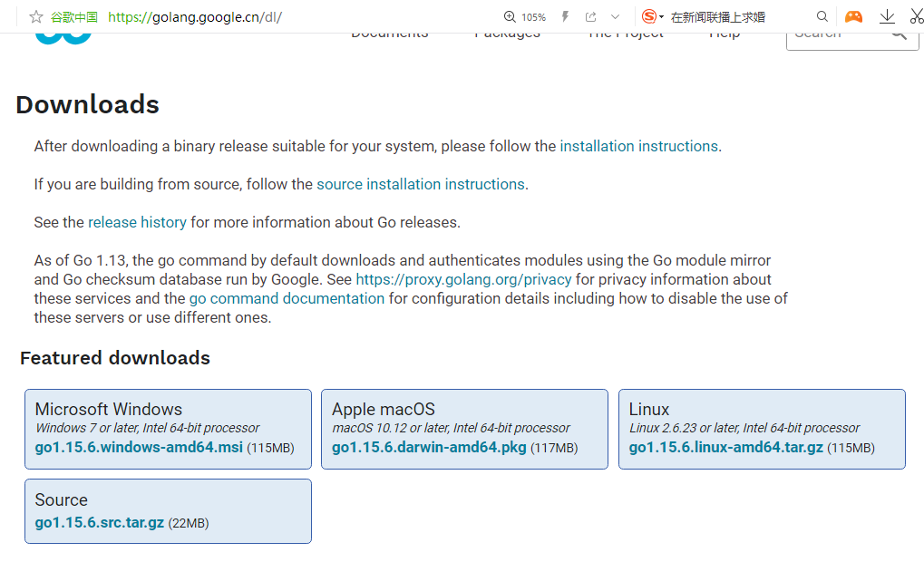Image resolution: width=924 pixels, height=562 pixels.
Task: Open the Documents menu item
Action: pos(390,35)
